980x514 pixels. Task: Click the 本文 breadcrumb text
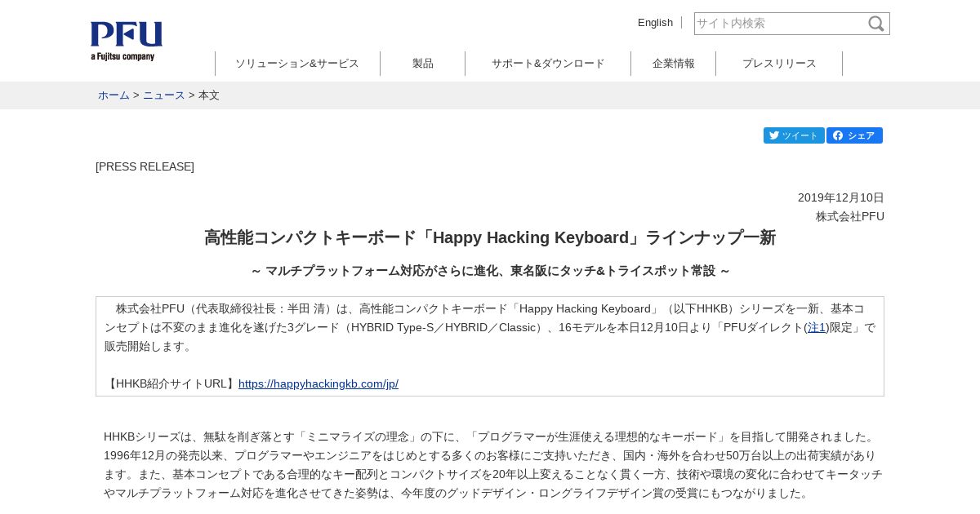(209, 95)
